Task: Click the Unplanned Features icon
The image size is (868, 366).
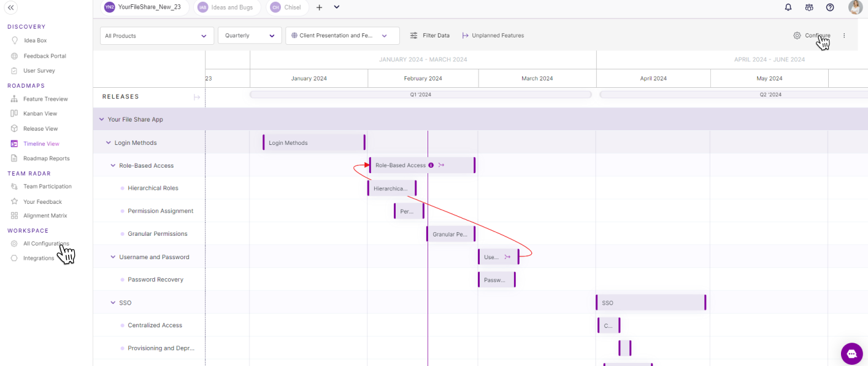Action: click(x=466, y=35)
